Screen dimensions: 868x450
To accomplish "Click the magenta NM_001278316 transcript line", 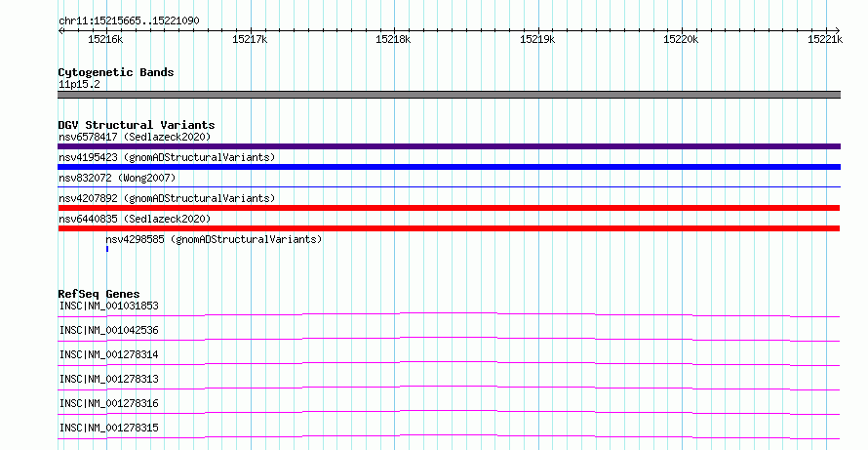I will [x=449, y=411].
